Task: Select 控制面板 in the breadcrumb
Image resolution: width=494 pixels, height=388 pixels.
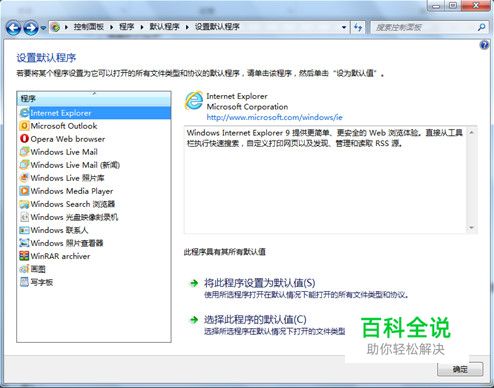Action: click(88, 27)
